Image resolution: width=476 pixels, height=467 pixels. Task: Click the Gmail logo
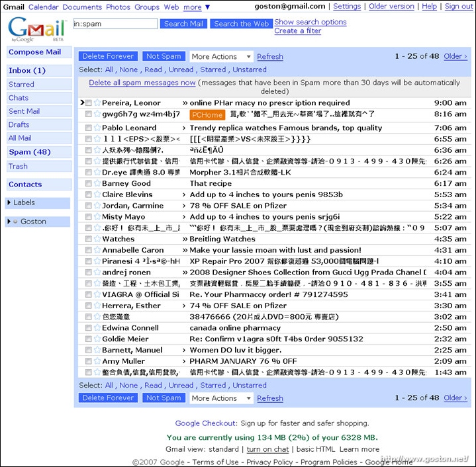coord(37,29)
